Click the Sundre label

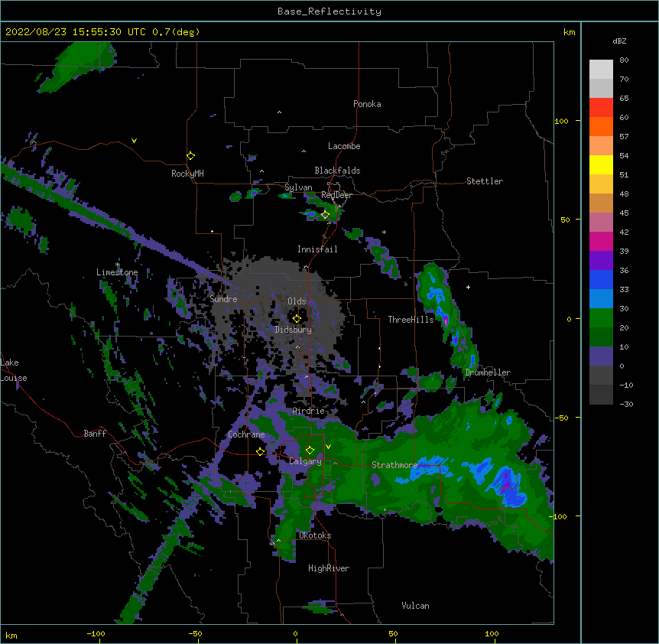click(223, 299)
